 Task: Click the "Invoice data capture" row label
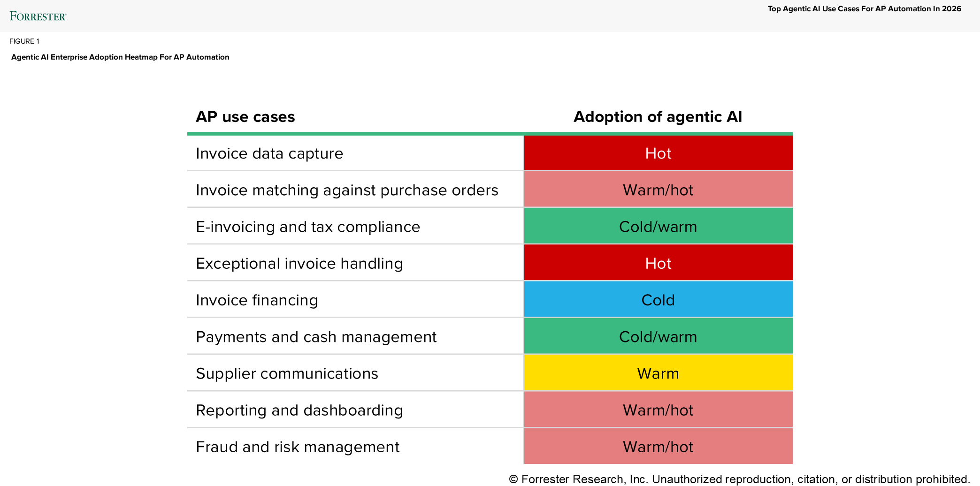269,154
